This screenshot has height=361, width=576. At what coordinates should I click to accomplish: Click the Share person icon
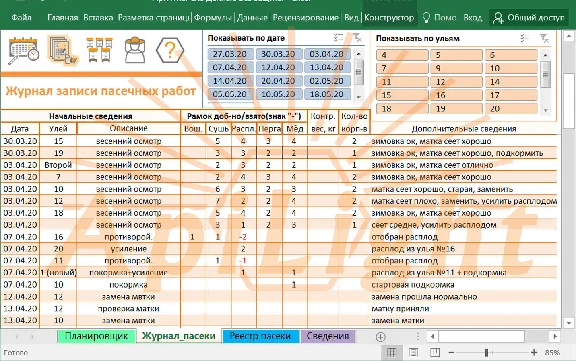[498, 18]
